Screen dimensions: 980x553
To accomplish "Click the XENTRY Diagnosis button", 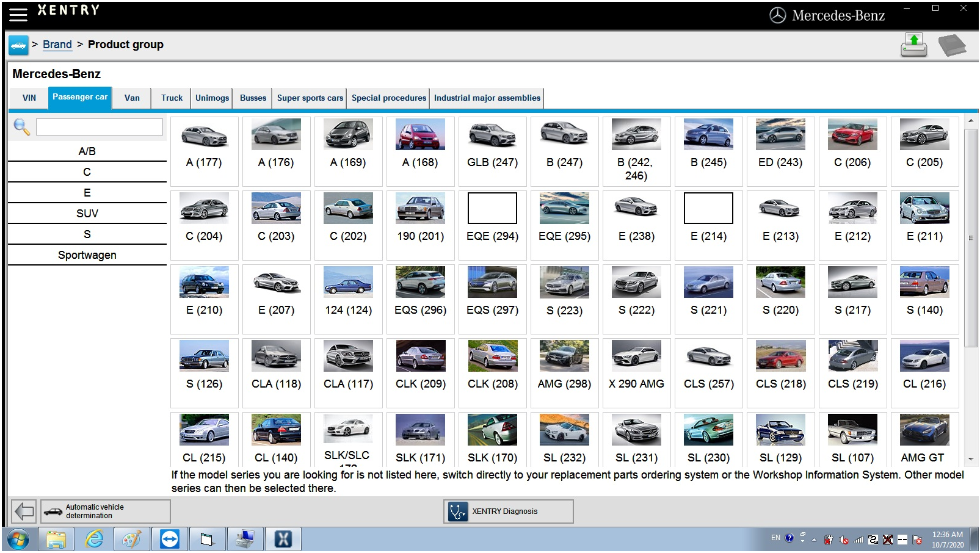I will [509, 511].
